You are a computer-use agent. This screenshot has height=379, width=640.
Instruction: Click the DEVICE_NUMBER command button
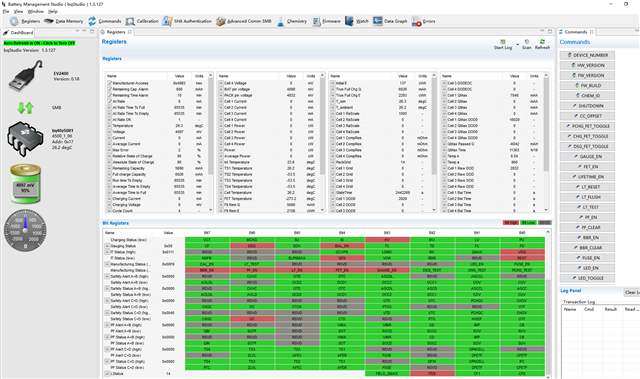coord(587,55)
